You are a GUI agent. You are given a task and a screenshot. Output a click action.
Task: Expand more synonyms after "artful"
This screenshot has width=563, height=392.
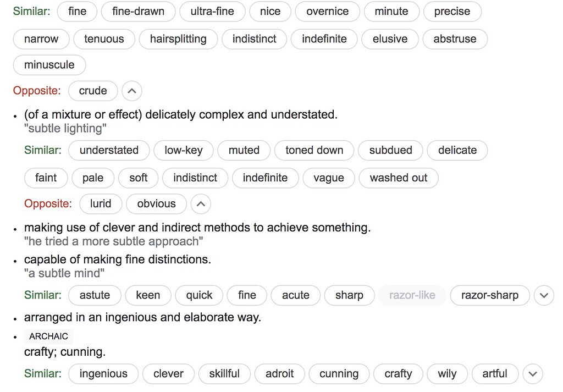click(533, 374)
